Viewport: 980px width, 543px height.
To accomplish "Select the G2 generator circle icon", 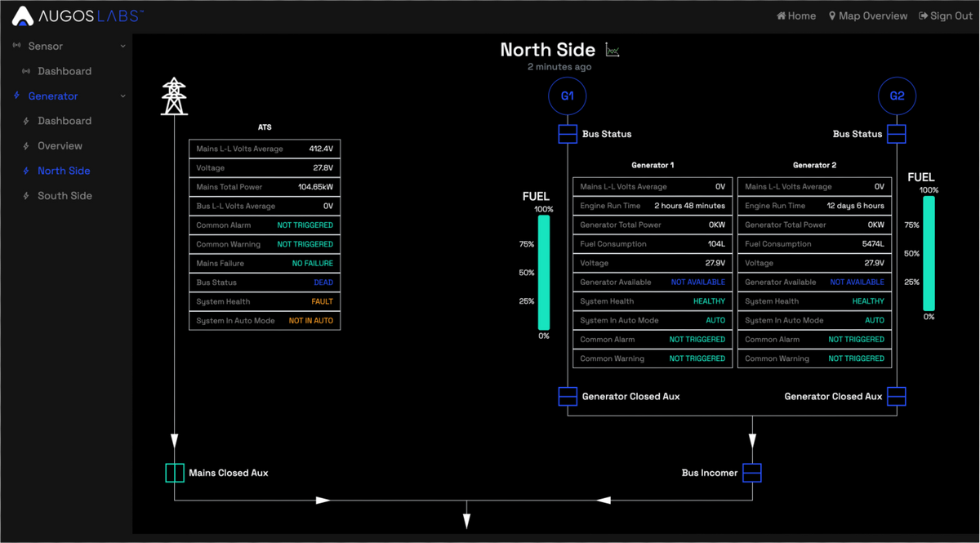I will point(897,96).
